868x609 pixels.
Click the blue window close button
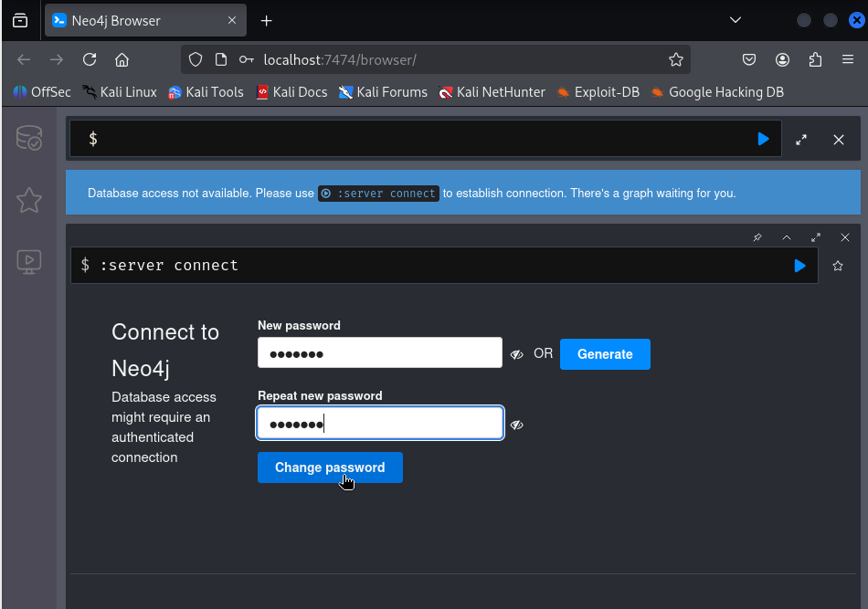pos(856,20)
